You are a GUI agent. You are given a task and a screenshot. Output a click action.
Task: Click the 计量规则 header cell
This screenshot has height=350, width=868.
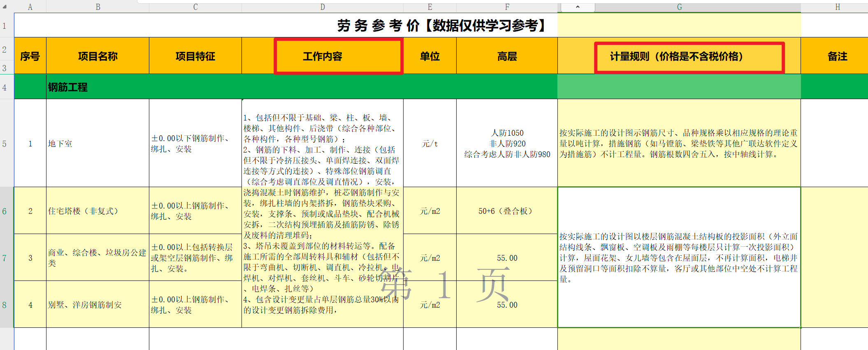click(679, 56)
